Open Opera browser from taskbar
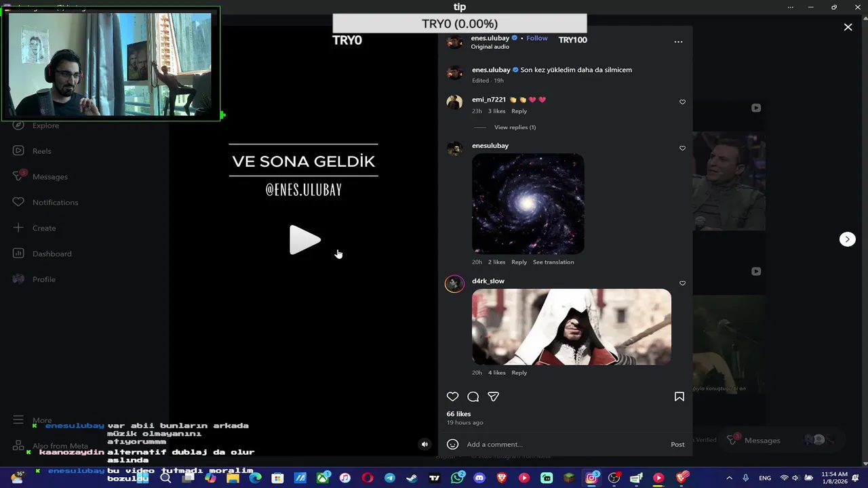Screen dimensions: 868x488 (367, 478)
